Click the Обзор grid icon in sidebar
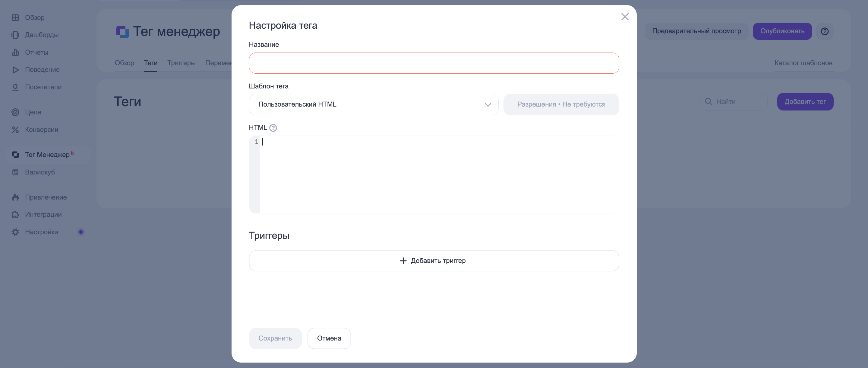This screenshot has height=368, width=868. [15, 18]
